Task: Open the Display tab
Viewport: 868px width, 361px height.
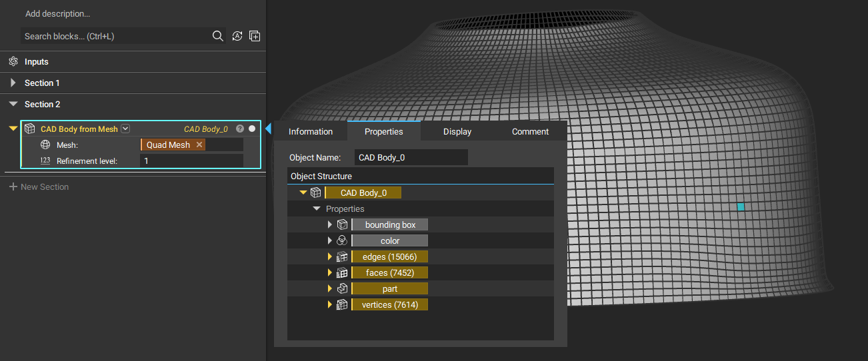Action: click(457, 131)
